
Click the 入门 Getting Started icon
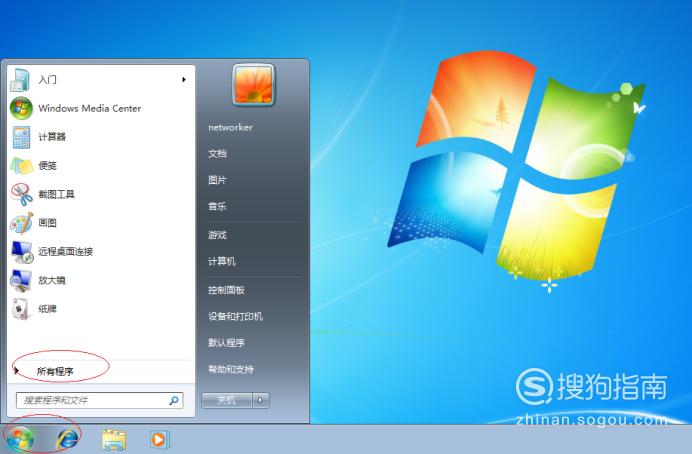point(21,80)
